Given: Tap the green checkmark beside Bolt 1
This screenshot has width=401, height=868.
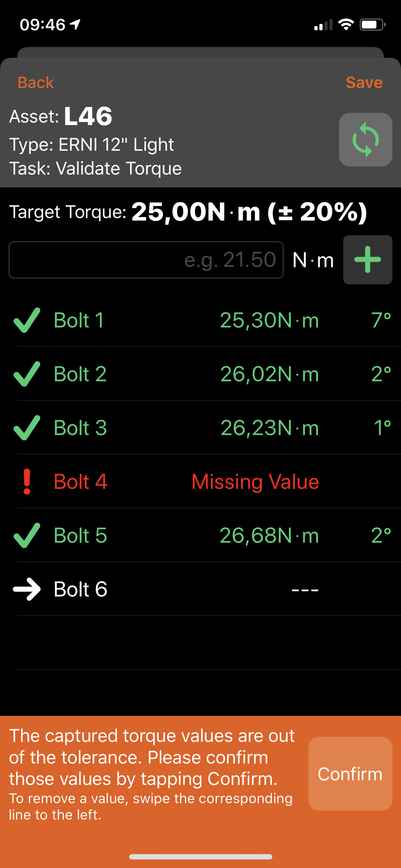Looking at the screenshot, I should pyautogui.click(x=27, y=320).
